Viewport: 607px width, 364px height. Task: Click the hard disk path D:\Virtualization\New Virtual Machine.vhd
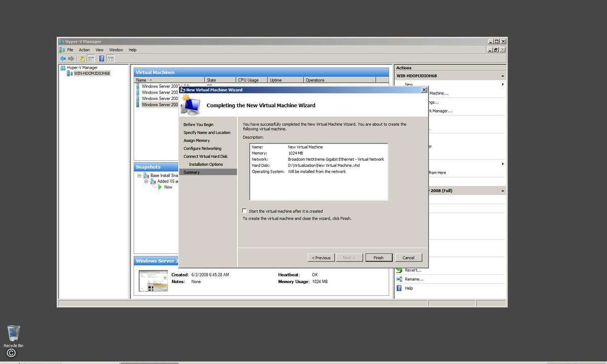(324, 165)
